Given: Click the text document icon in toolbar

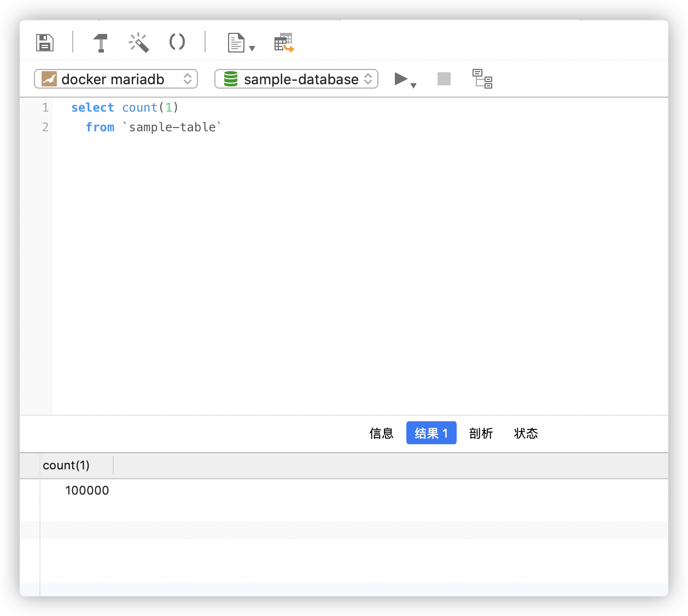Looking at the screenshot, I should tap(236, 43).
